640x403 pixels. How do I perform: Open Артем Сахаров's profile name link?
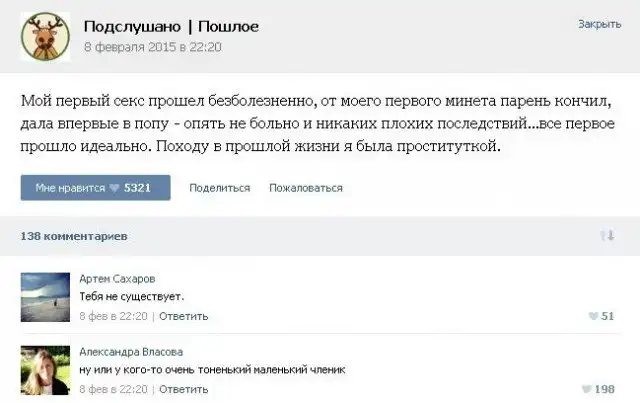(117, 279)
